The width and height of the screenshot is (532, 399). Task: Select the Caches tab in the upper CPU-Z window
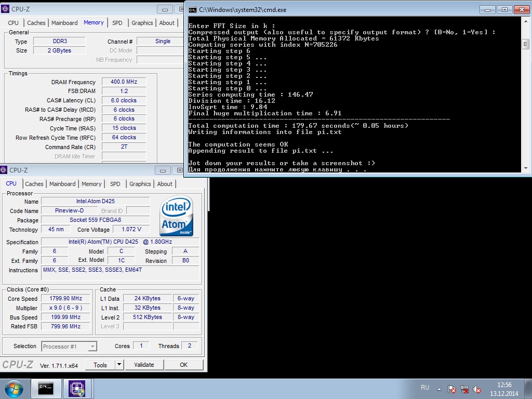pyautogui.click(x=36, y=23)
